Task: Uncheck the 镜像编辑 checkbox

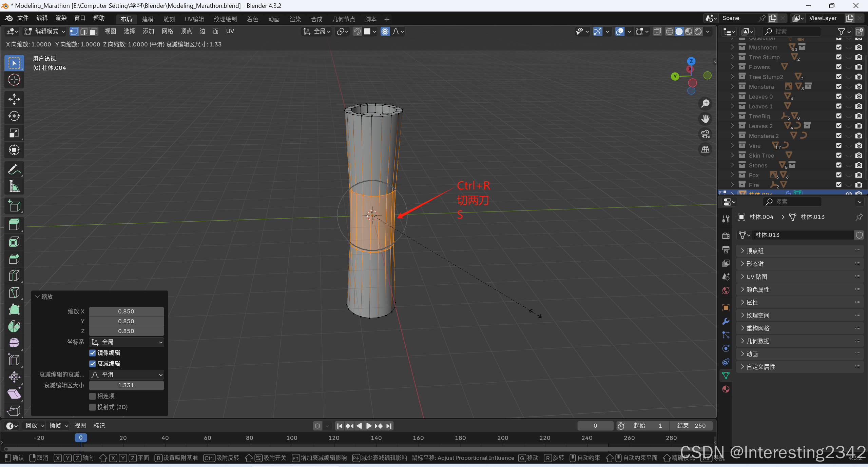Action: pyautogui.click(x=92, y=353)
